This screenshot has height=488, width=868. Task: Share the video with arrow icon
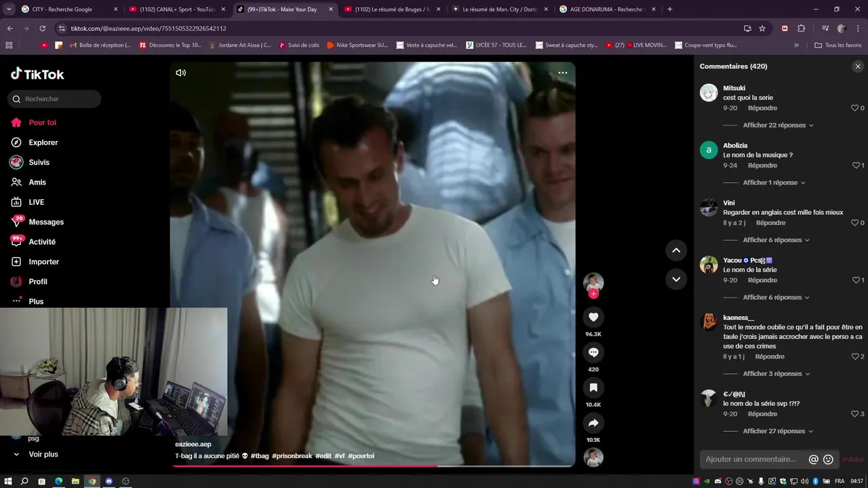tap(593, 423)
